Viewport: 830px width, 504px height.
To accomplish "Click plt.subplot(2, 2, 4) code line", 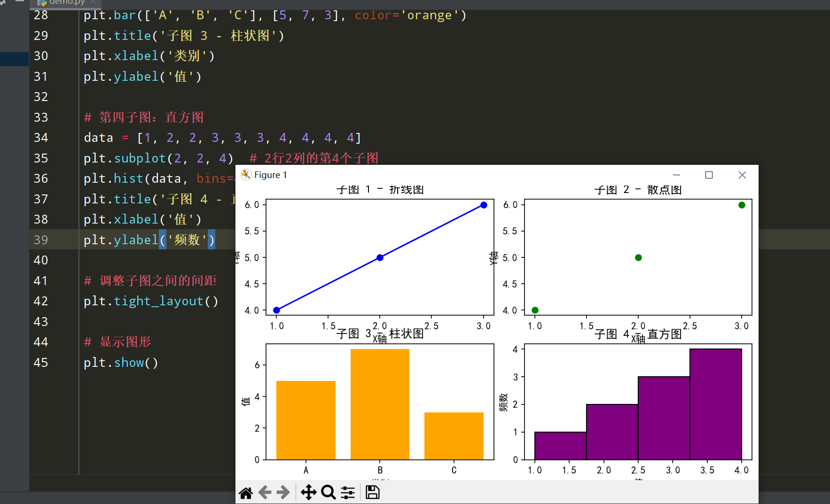I will click(158, 158).
